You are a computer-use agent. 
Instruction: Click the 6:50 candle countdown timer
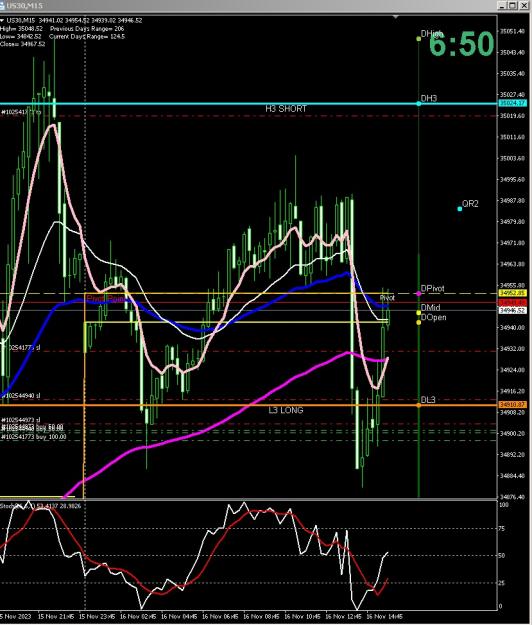click(461, 43)
